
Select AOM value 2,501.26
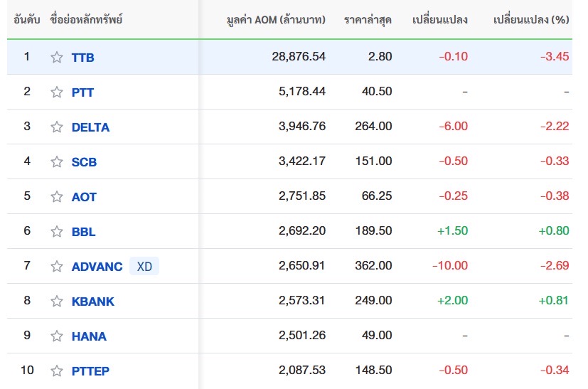point(302,336)
